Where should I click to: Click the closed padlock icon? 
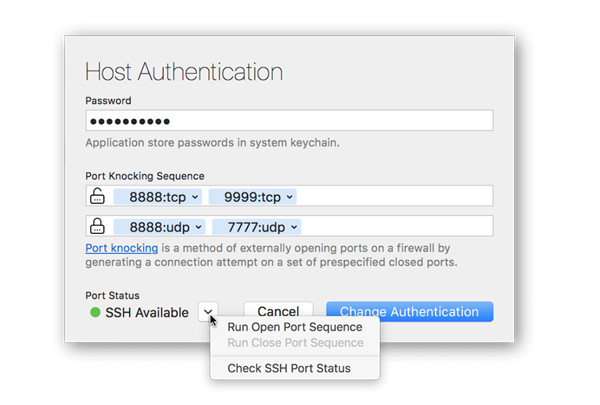[x=97, y=226]
